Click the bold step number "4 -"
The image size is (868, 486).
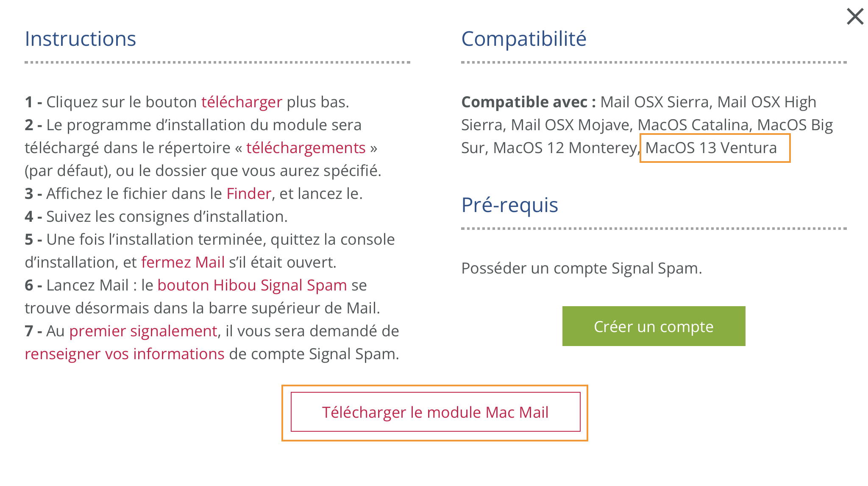click(33, 217)
